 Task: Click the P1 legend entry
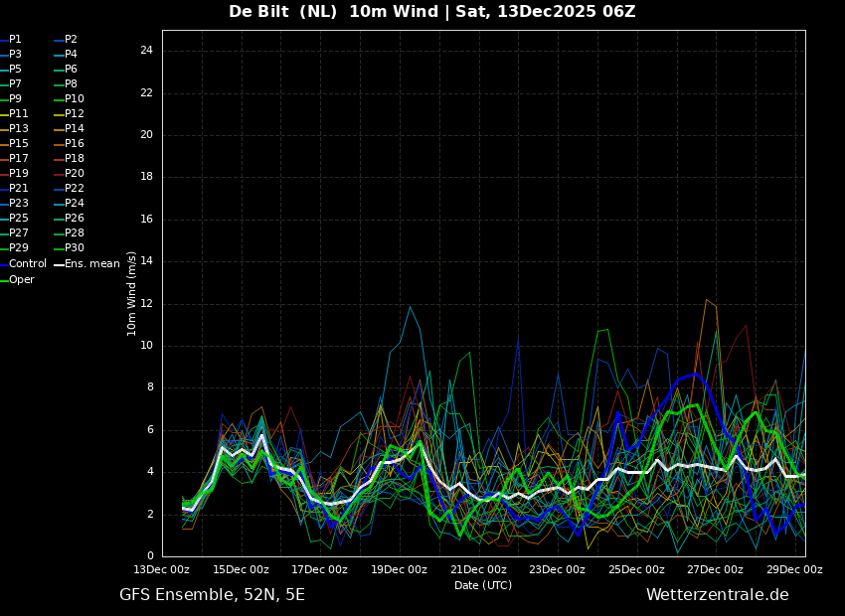[15, 40]
